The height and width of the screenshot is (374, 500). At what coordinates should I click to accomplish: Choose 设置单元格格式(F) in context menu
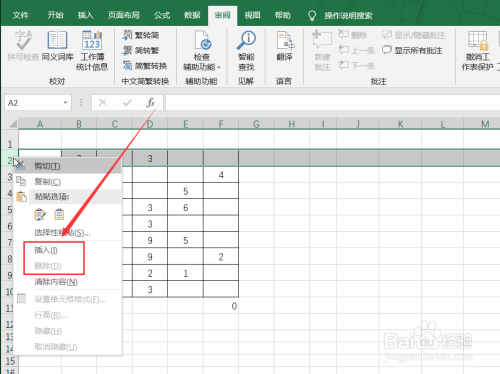coord(67,299)
